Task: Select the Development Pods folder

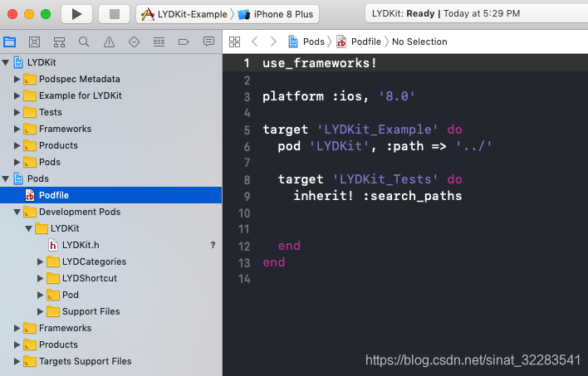Action: point(111,212)
